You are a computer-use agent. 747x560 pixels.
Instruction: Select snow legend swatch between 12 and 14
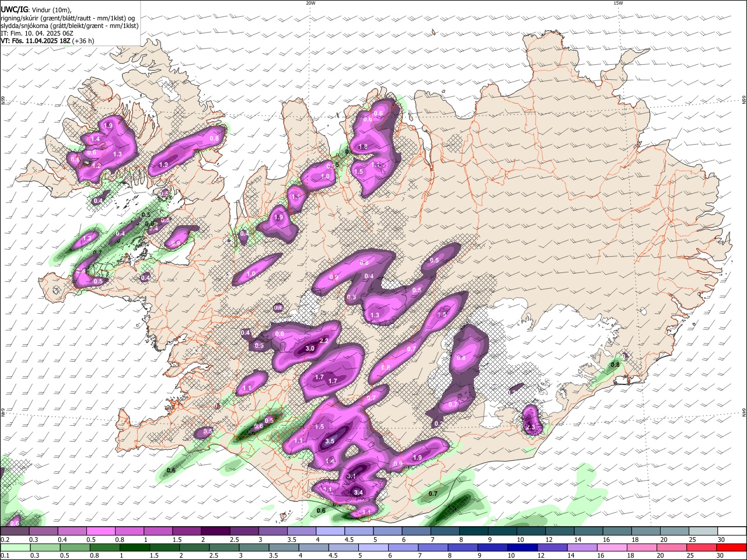[x=560, y=531]
